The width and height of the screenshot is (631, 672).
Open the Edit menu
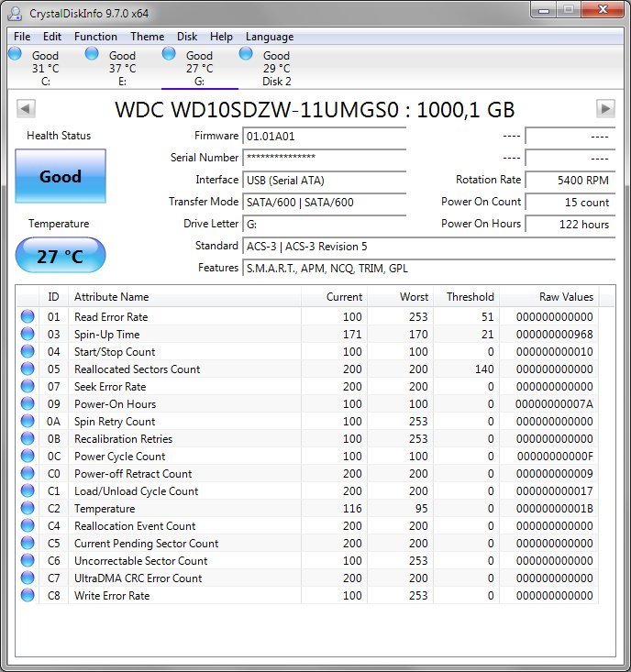point(52,37)
